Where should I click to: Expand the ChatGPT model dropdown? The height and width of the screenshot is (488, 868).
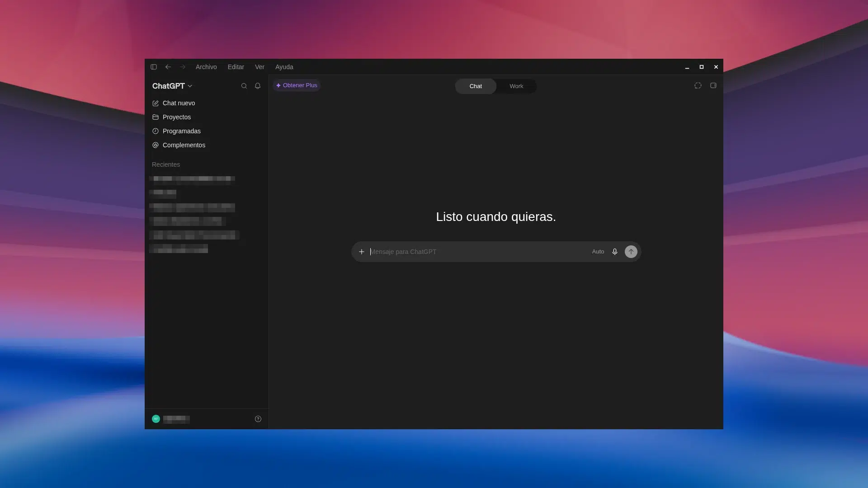pos(172,86)
